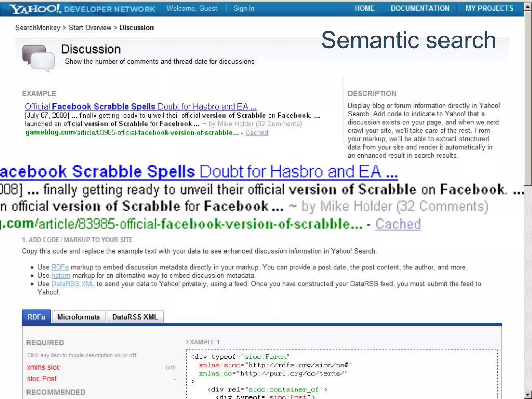Toggle description for sioc:Post item
Viewport: 532px width, 399px height.
tap(42, 379)
